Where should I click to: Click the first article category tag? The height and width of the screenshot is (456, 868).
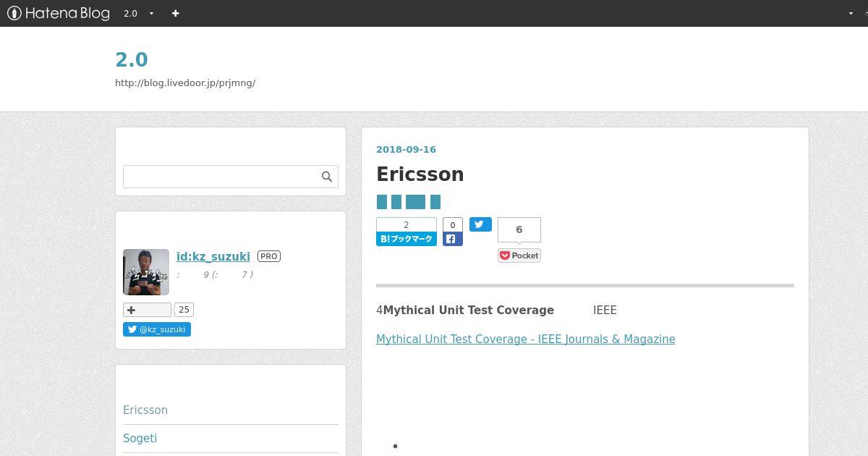[382, 202]
